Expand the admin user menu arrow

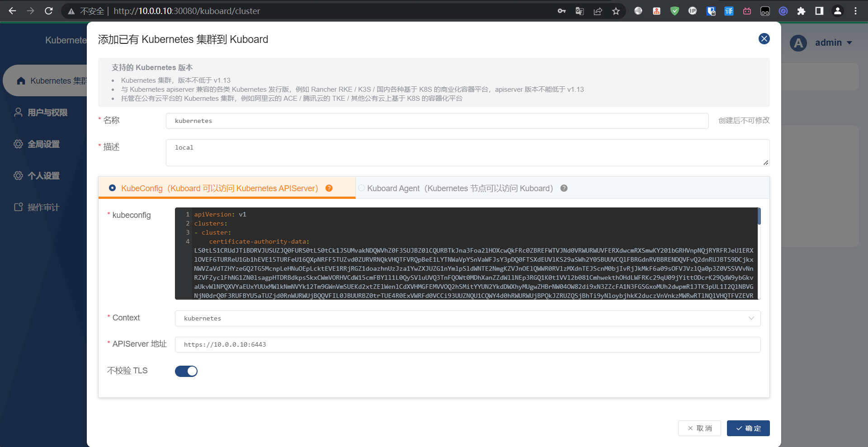(849, 43)
